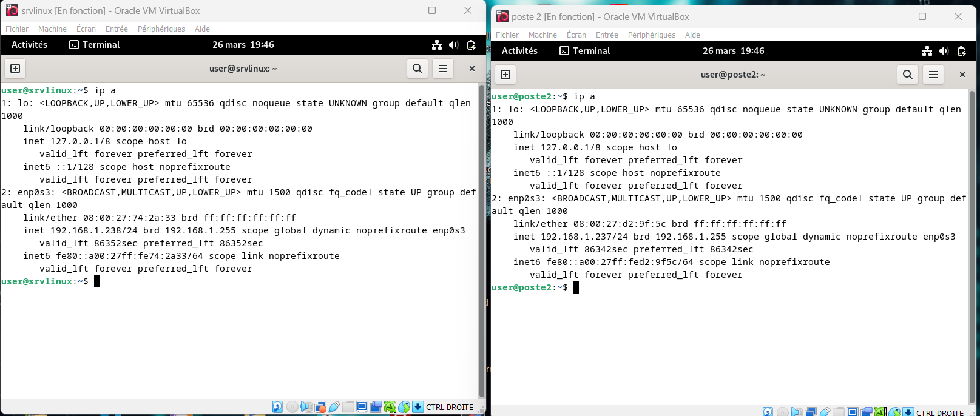Open Machine menu in poste 2 window
980x416 pixels.
(542, 35)
